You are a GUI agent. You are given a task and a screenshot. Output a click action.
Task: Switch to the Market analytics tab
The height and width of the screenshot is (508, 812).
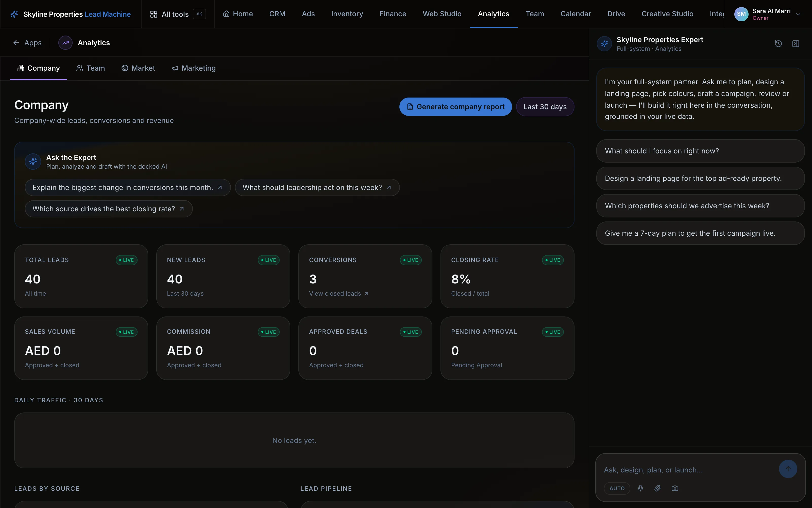point(138,68)
